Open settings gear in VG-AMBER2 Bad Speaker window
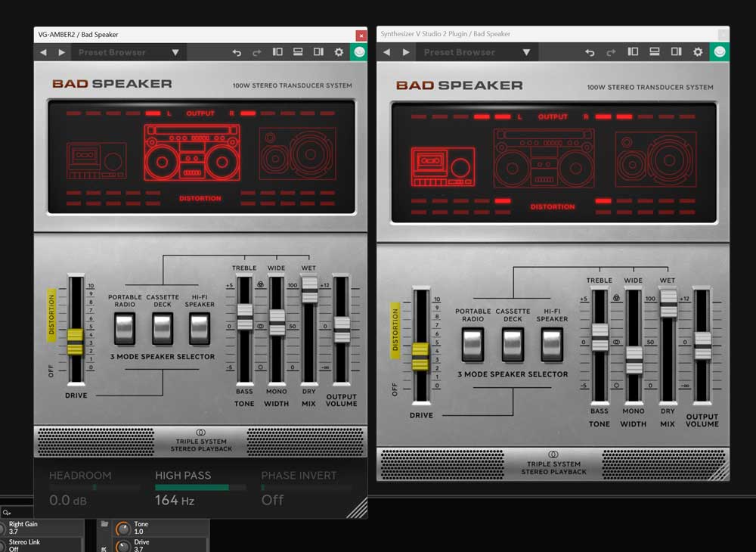 coord(339,52)
